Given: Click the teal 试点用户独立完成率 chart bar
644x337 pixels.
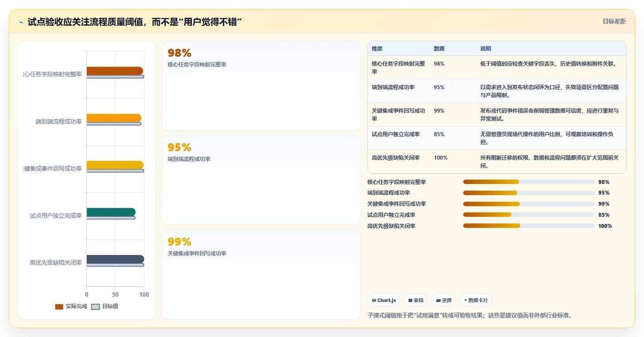Looking at the screenshot, I should (111, 212).
